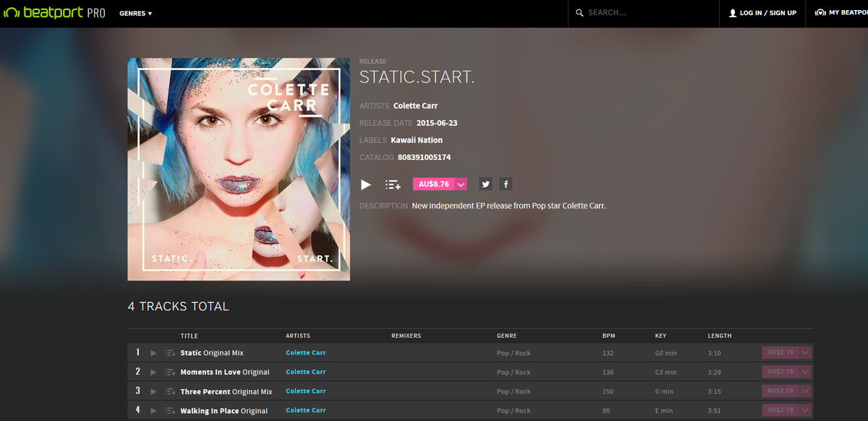This screenshot has height=421, width=868.
Task: Click release date 2015-06-23
Action: click(437, 123)
